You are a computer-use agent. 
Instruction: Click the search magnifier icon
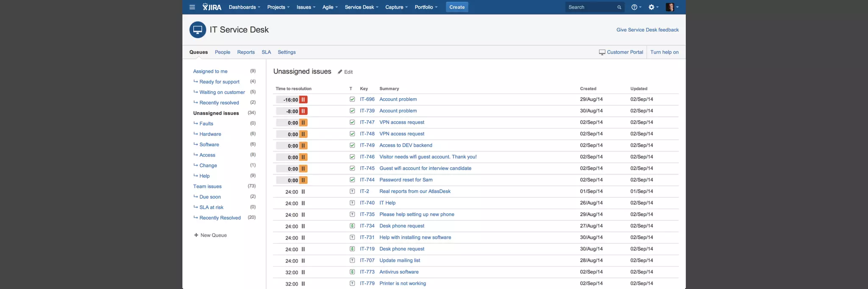(x=619, y=7)
